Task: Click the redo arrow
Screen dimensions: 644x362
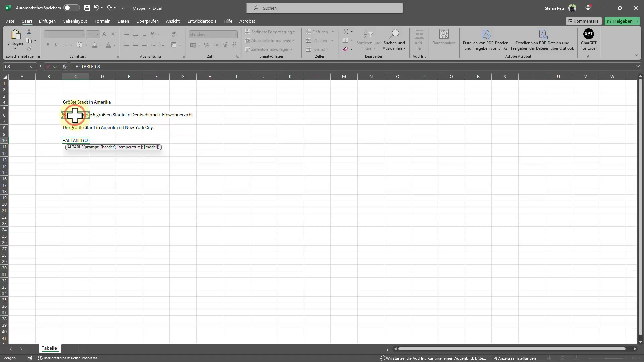Action: coord(110,8)
